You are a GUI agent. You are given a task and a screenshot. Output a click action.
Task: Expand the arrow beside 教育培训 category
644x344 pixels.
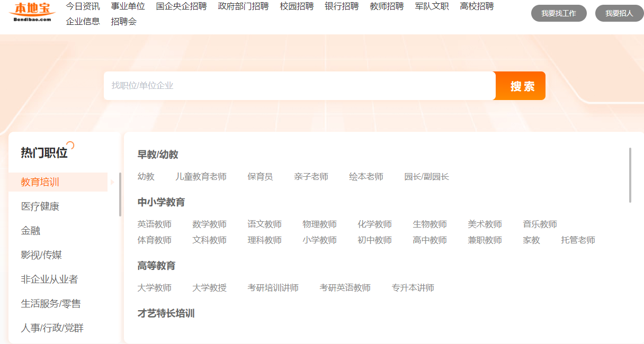pos(112,182)
